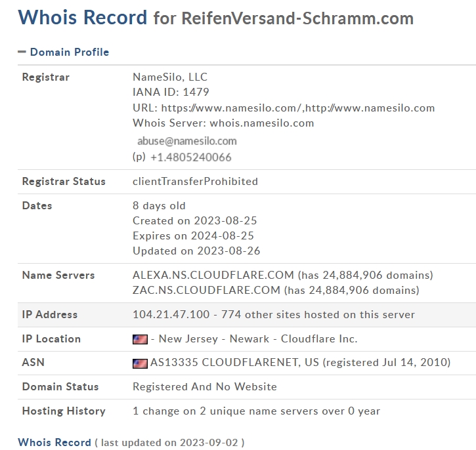
Task: Click the Expires on 2024-08-25 date
Action: tap(193, 236)
